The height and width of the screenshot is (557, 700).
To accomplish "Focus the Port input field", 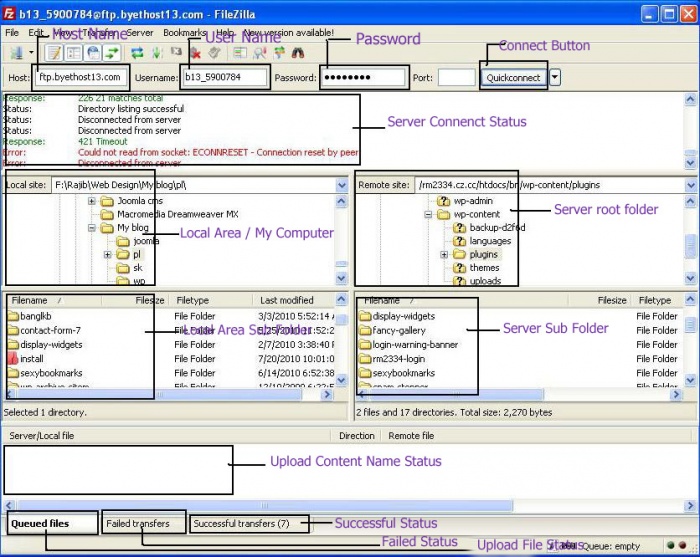I will point(456,77).
